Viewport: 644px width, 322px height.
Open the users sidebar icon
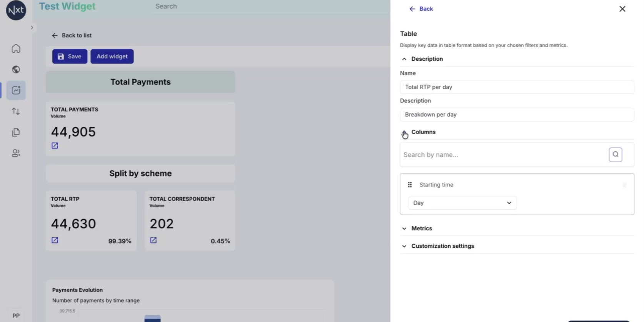(x=16, y=153)
